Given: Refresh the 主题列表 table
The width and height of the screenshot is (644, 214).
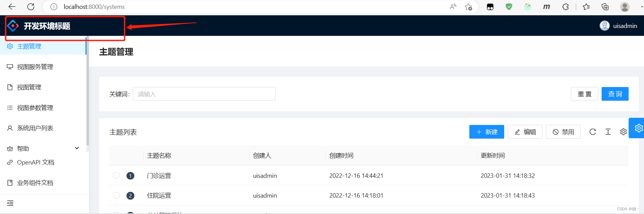Looking at the screenshot, I should 593,132.
